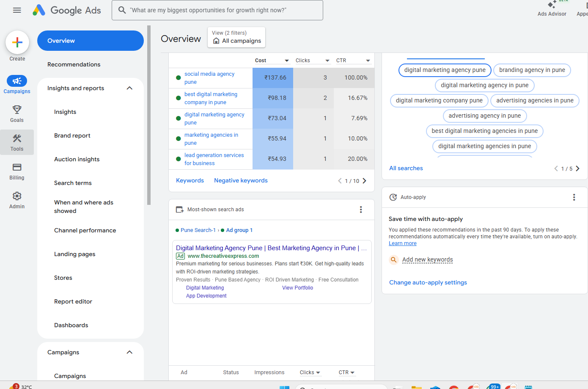Go to next keywords page arrow
Viewport: 588px width, 389px height.
pos(364,181)
